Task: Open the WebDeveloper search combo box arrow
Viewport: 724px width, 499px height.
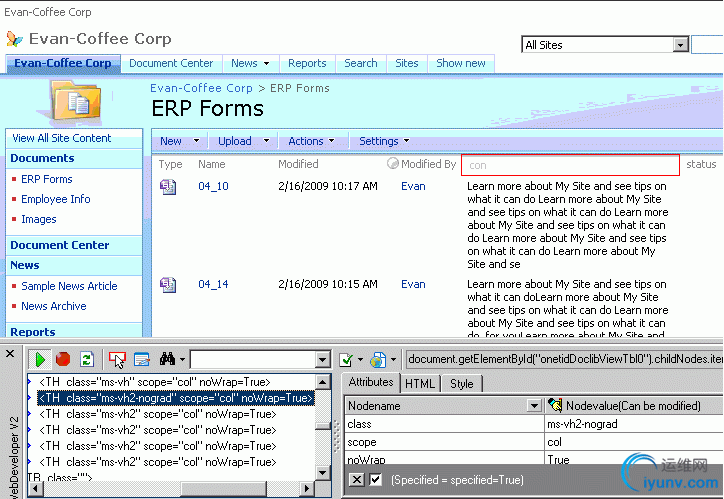Action: click(322, 360)
